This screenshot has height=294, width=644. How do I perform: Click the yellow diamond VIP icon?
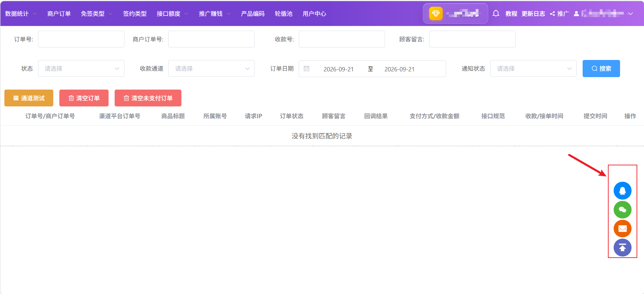click(x=436, y=13)
